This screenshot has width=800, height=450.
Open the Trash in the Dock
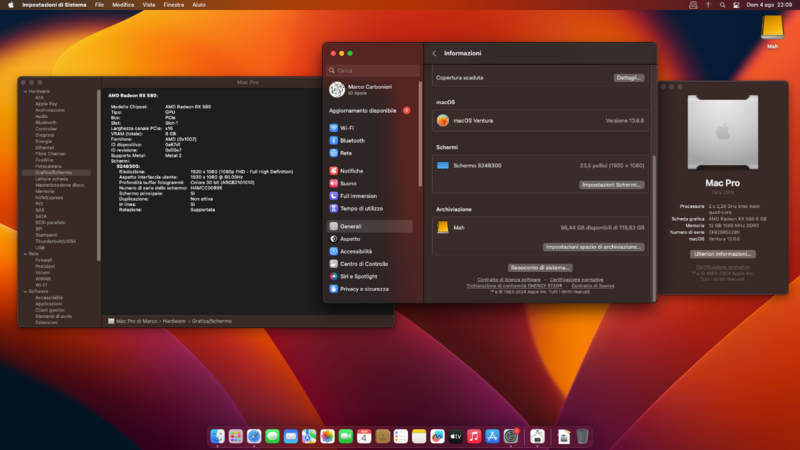point(582,436)
